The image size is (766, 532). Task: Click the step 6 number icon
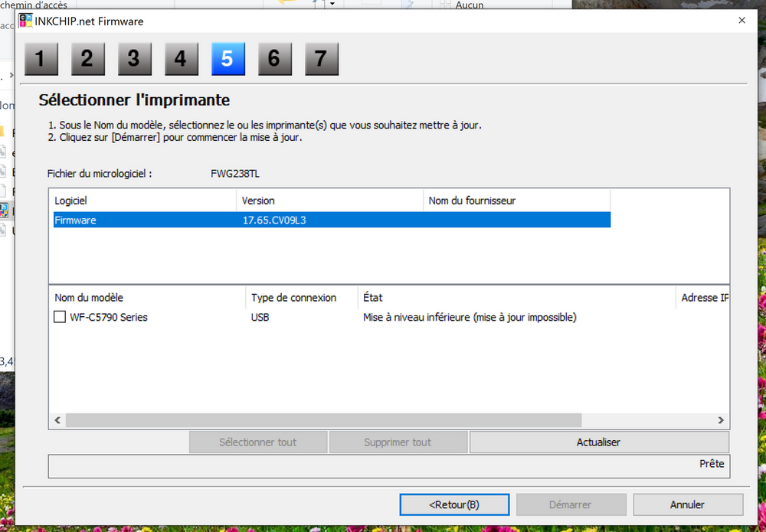click(274, 59)
